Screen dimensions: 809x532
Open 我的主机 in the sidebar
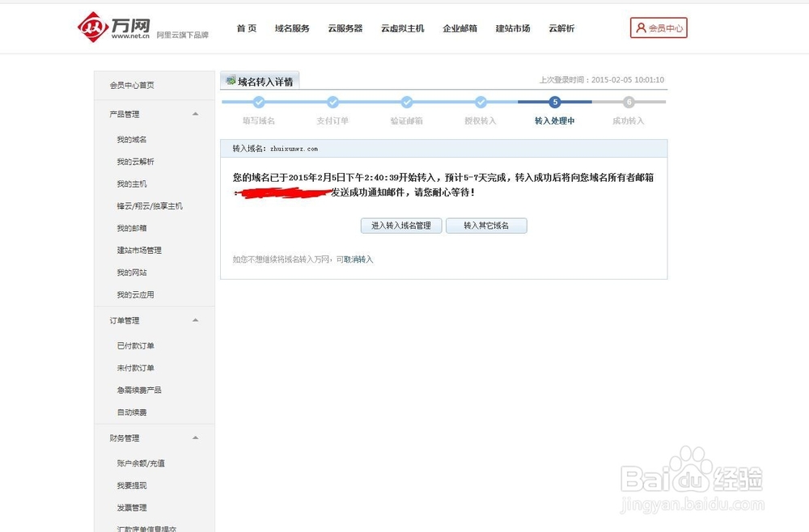coord(132,184)
